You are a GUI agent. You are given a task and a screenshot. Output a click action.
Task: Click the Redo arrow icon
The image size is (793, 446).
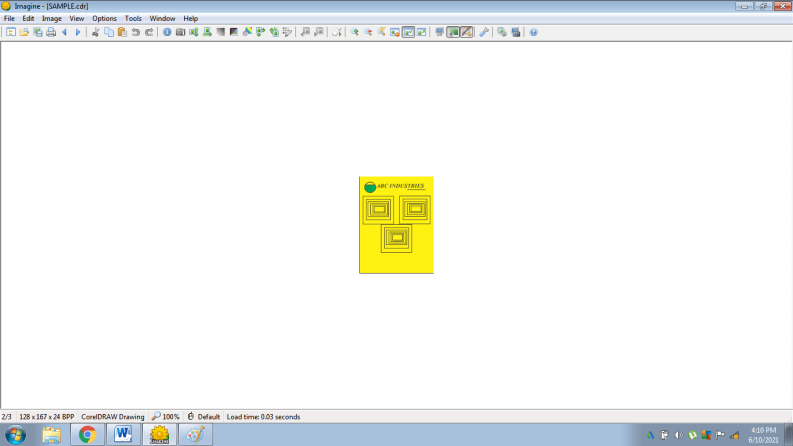[149, 32]
